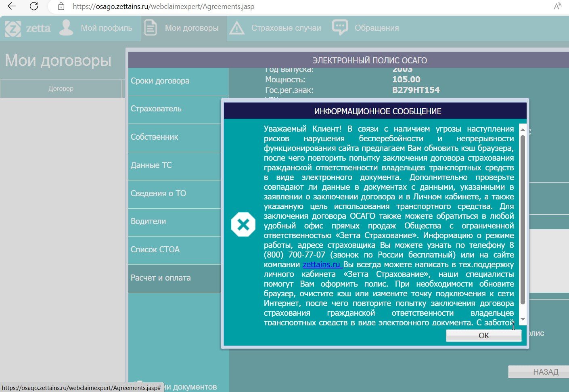569x392 pixels.
Task: Open Страховые случаи menu item
Action: 286,28
